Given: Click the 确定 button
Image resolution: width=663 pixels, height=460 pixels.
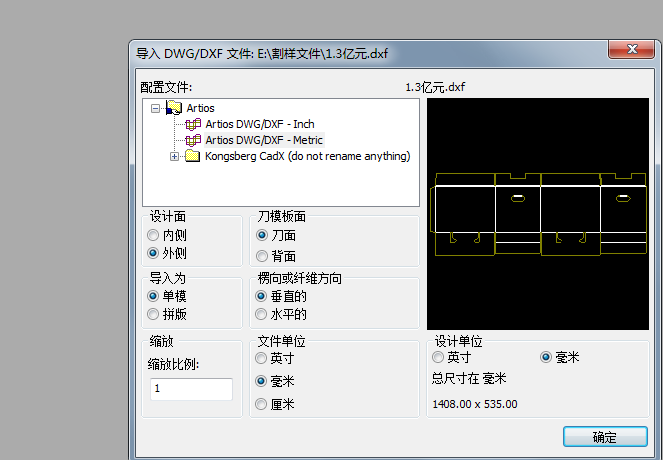Looking at the screenshot, I should click(x=604, y=437).
